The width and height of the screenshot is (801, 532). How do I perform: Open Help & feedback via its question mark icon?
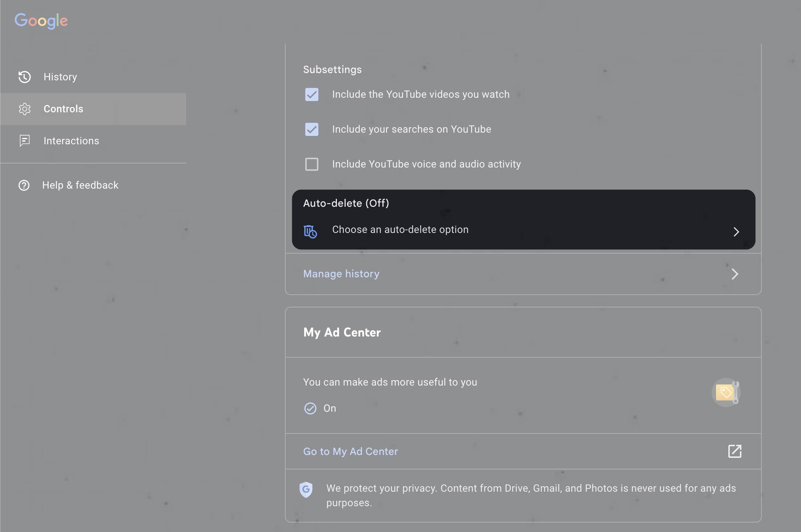coord(23,185)
